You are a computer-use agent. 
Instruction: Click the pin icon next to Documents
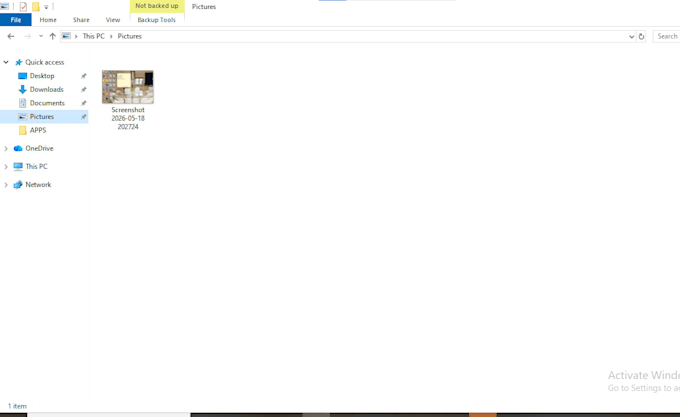coord(83,103)
